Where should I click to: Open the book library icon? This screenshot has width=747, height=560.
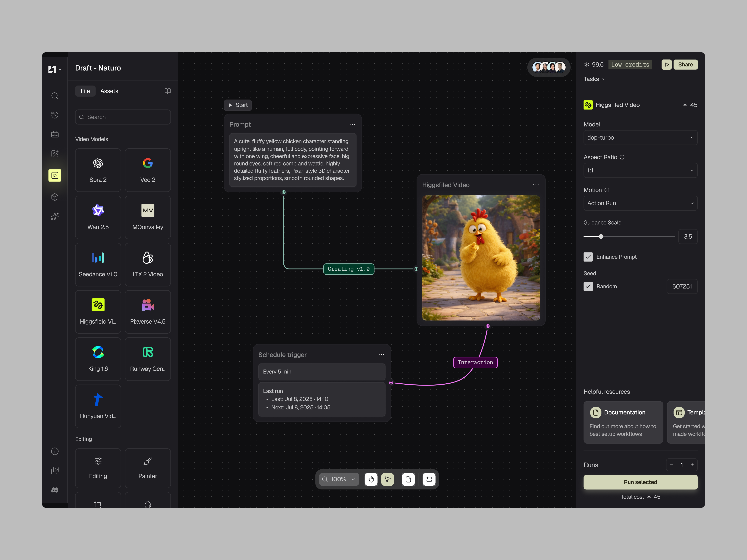point(167,91)
